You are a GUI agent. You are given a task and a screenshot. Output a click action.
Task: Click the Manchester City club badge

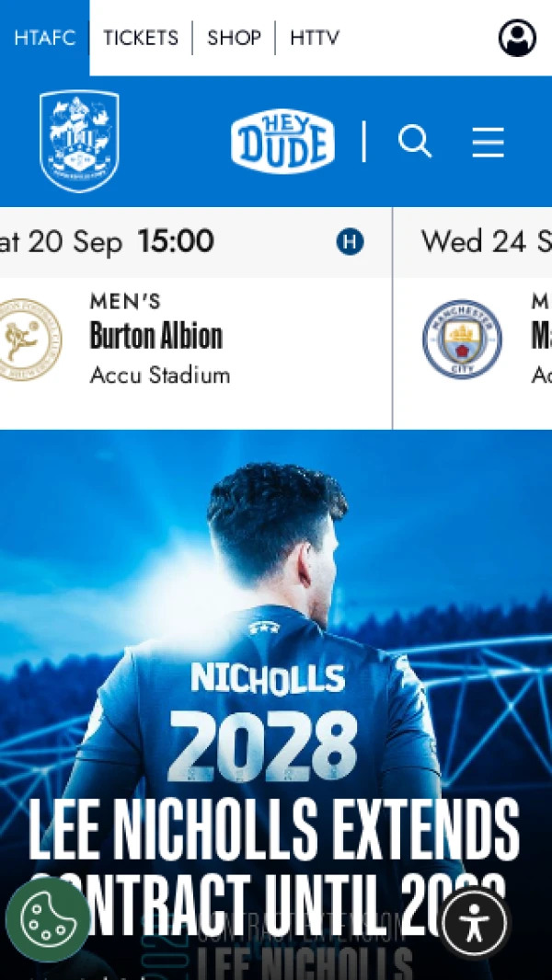point(462,338)
